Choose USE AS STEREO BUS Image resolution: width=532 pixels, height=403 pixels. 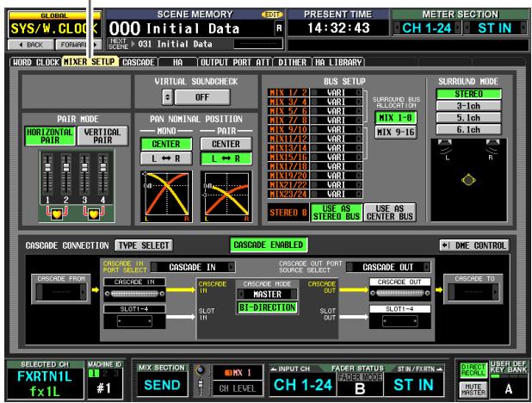tap(337, 213)
